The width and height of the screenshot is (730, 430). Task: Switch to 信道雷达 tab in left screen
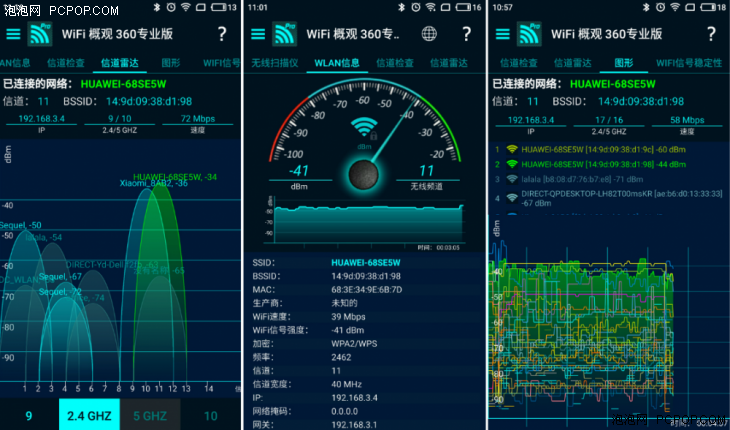120,63
